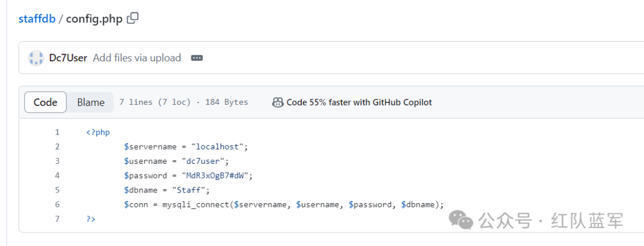Select line number 7
The height and width of the screenshot is (246, 644).
57,219
